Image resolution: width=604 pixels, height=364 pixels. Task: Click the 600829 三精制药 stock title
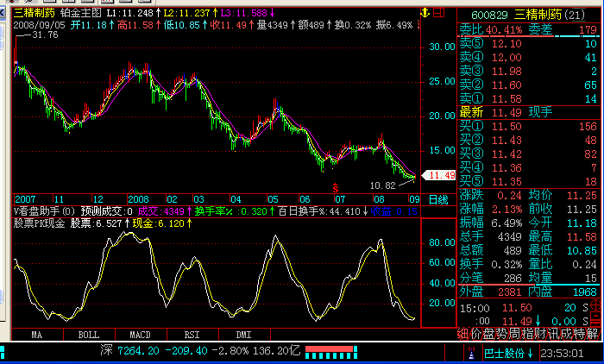coord(528,15)
